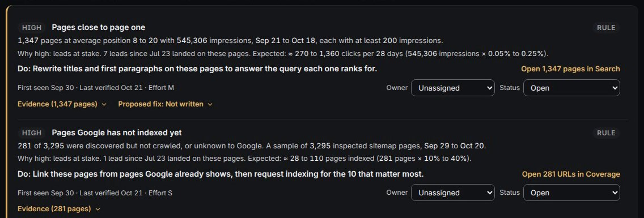
Task: Open Owner dropdown for the page-one issue
Action: pyautogui.click(x=452, y=88)
